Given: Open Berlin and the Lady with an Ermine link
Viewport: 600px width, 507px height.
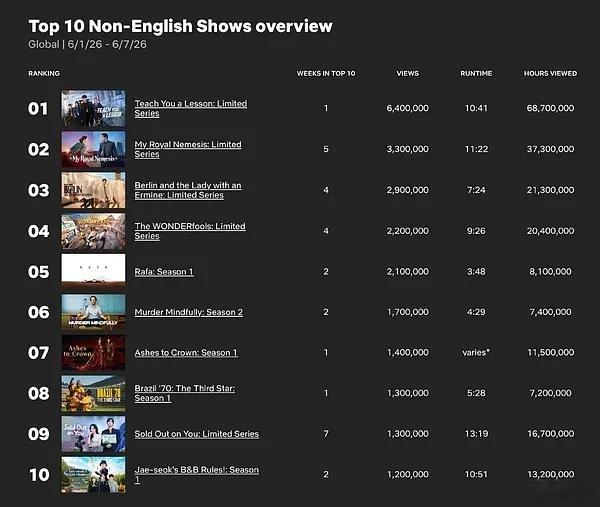Looking at the screenshot, I should (188, 190).
